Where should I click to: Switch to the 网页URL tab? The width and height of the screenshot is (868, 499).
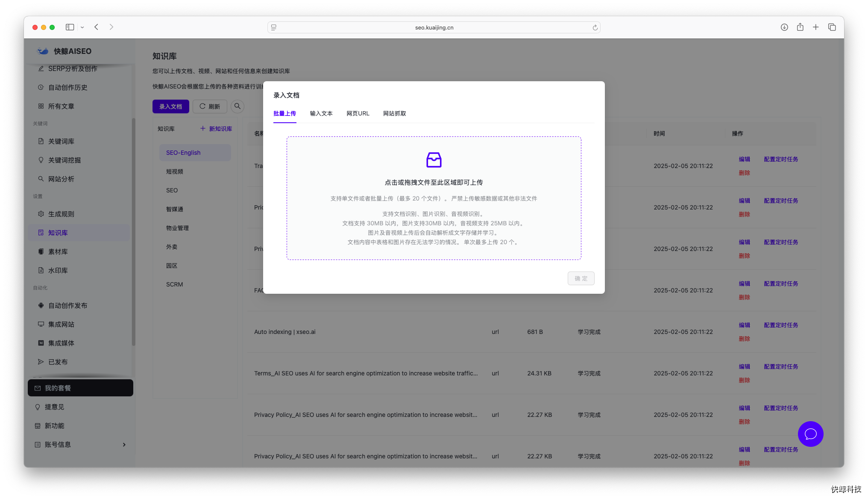(x=358, y=113)
